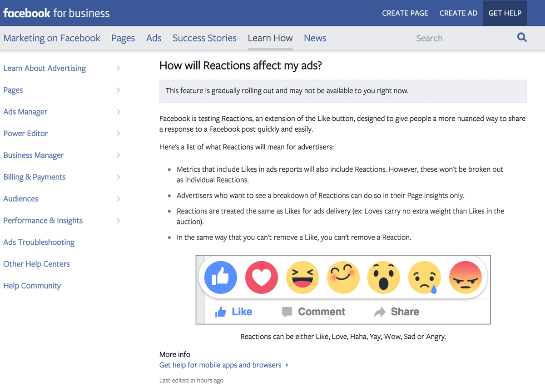Choose the Sad crying reaction emoji
This screenshot has width=545, height=392.
[425, 278]
